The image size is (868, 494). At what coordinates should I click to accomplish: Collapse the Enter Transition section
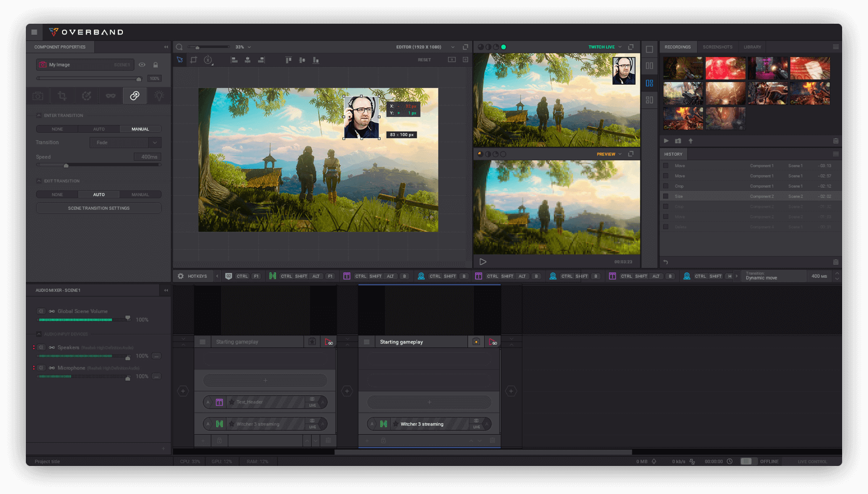pos(39,115)
